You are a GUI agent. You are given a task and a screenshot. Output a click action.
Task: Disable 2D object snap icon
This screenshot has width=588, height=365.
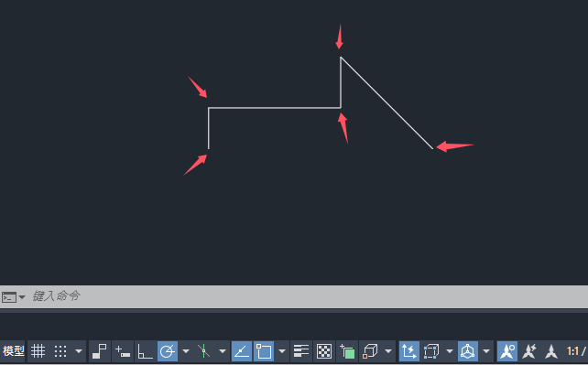click(264, 351)
